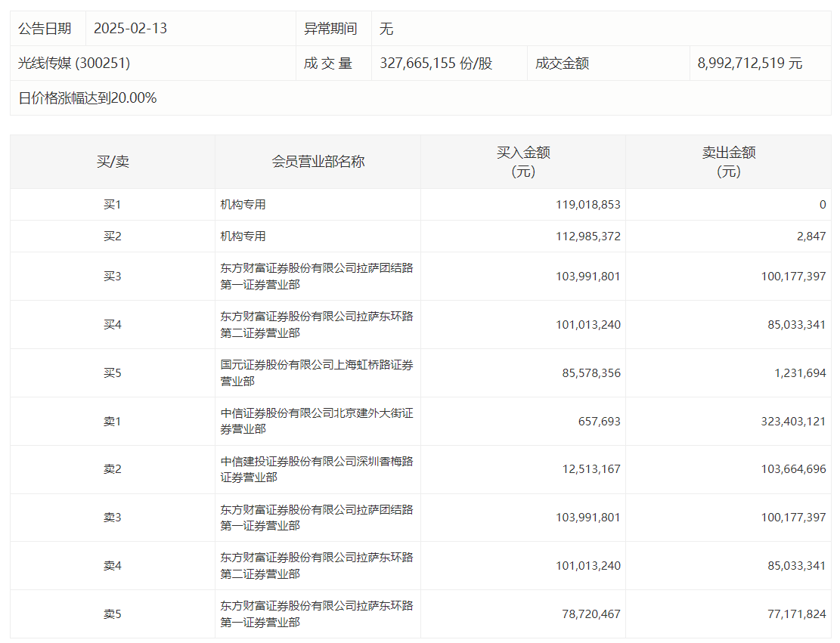Click 拉萨东环路第二证券营业部 name in 卖4 row
The width and height of the screenshot is (840, 643).
[317, 565]
